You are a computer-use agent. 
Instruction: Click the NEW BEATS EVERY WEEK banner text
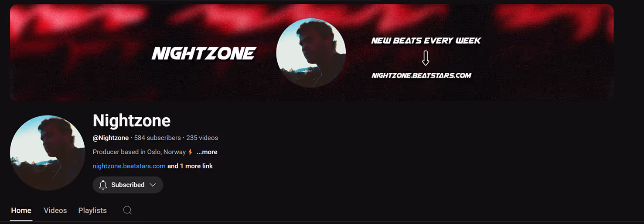[x=426, y=41]
